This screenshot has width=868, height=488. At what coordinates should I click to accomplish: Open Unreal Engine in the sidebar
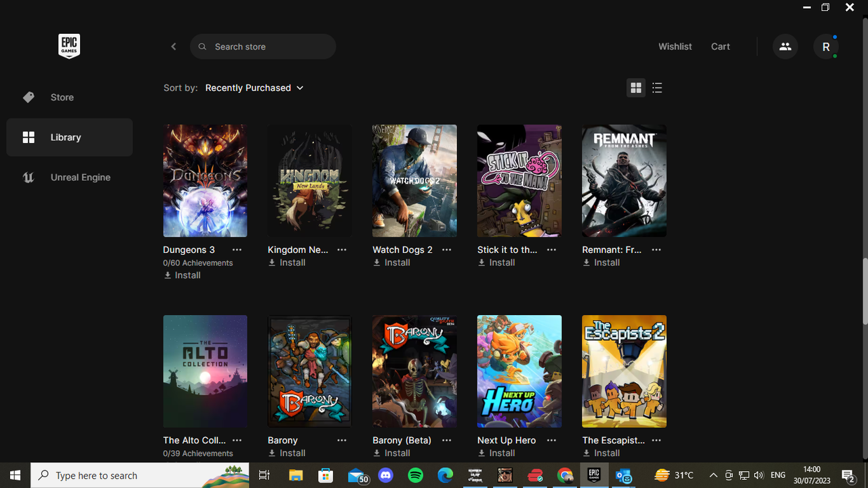tap(70, 178)
